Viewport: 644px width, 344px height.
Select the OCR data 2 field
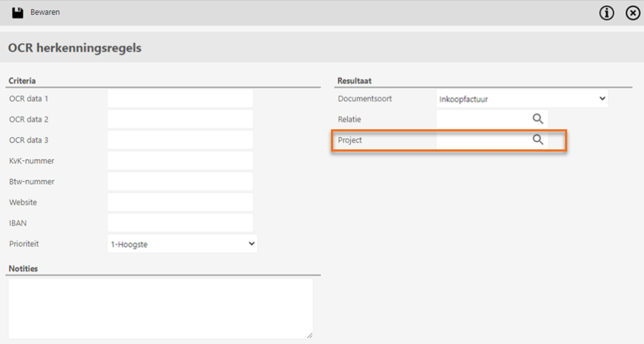tap(180, 119)
